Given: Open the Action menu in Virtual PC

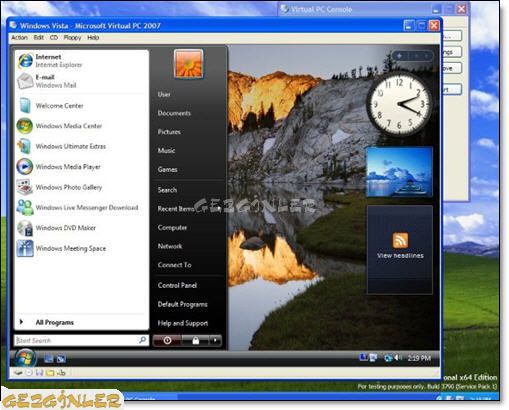Looking at the screenshot, I should click(19, 38).
